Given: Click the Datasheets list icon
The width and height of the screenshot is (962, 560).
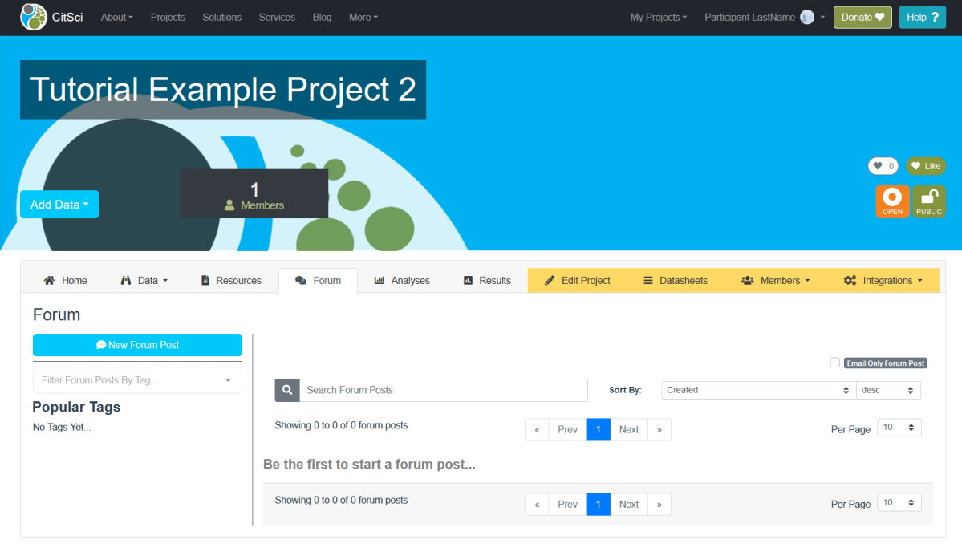Looking at the screenshot, I should tap(647, 280).
